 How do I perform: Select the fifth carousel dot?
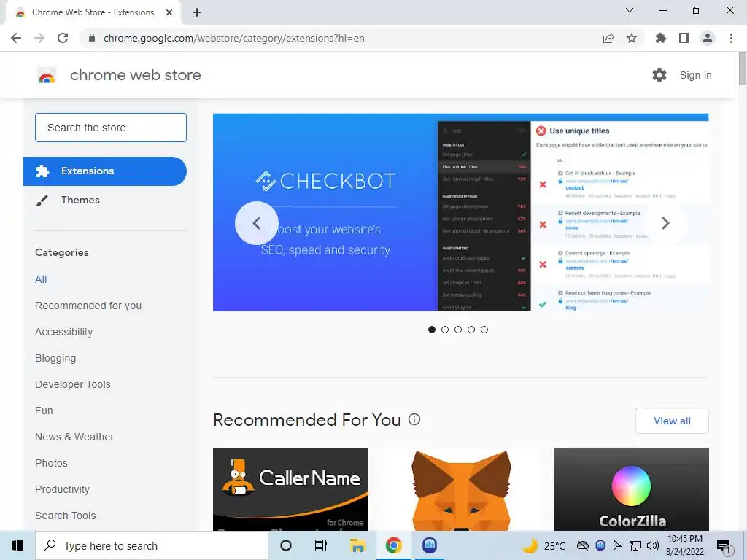pos(484,330)
